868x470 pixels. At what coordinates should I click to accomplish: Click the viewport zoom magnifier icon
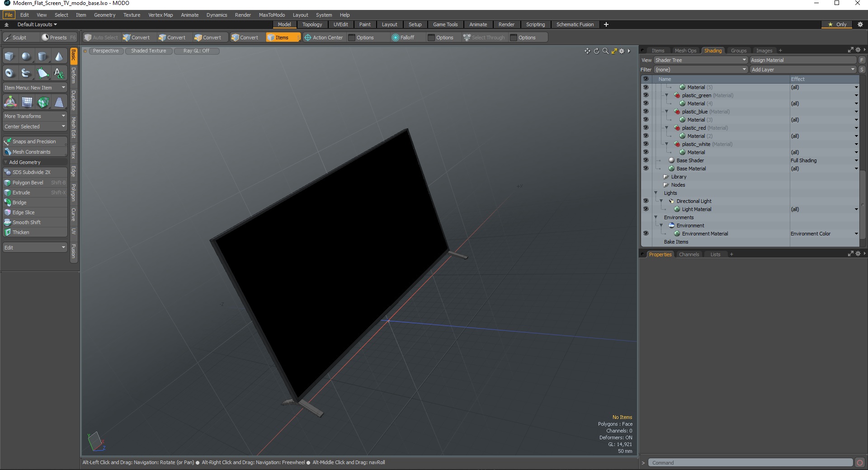(x=605, y=51)
